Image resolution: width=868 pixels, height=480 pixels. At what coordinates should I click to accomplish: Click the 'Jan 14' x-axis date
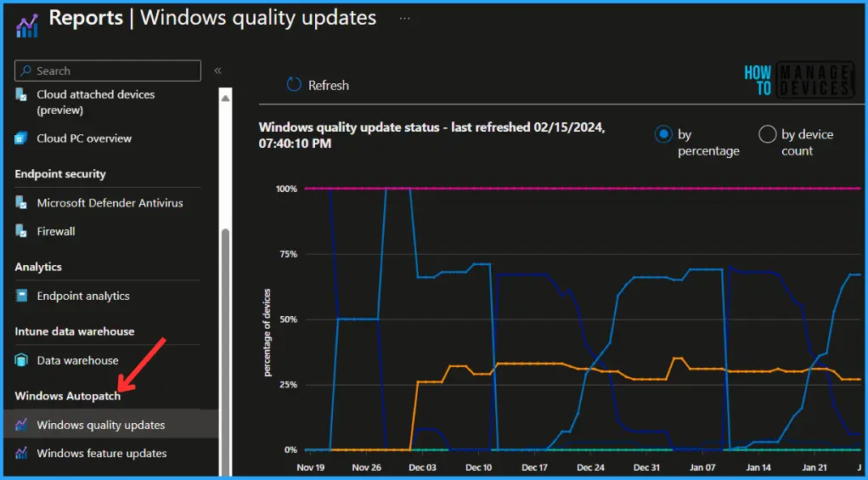pyautogui.click(x=758, y=468)
